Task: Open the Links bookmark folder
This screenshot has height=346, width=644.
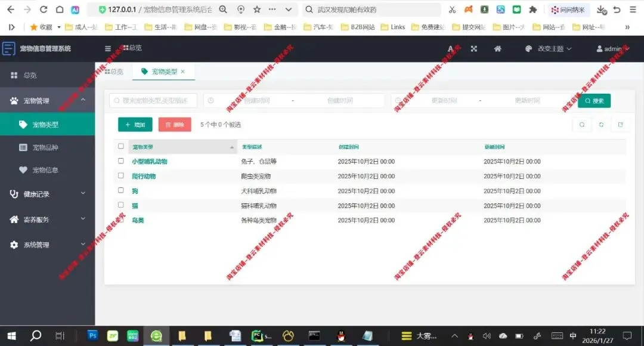Action: (393, 27)
